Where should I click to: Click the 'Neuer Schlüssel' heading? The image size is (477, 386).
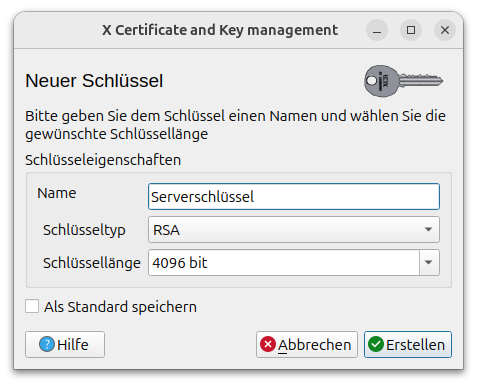pos(94,81)
